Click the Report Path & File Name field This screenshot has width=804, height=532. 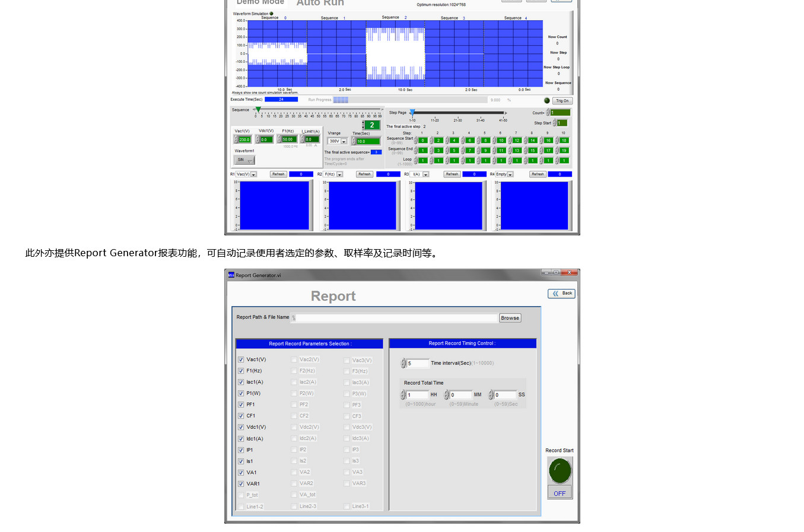396,318
